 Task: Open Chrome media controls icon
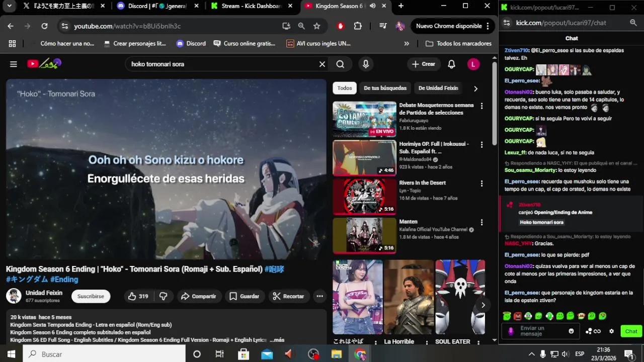383,26
